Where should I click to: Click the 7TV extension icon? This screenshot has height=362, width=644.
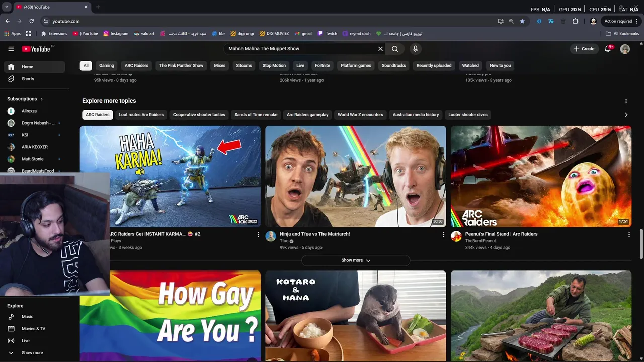[551, 21]
